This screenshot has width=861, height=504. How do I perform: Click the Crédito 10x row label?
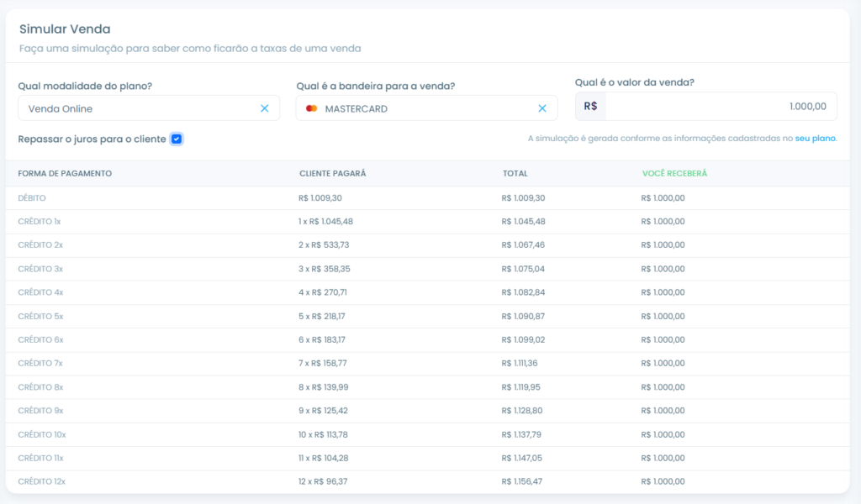[41, 434]
